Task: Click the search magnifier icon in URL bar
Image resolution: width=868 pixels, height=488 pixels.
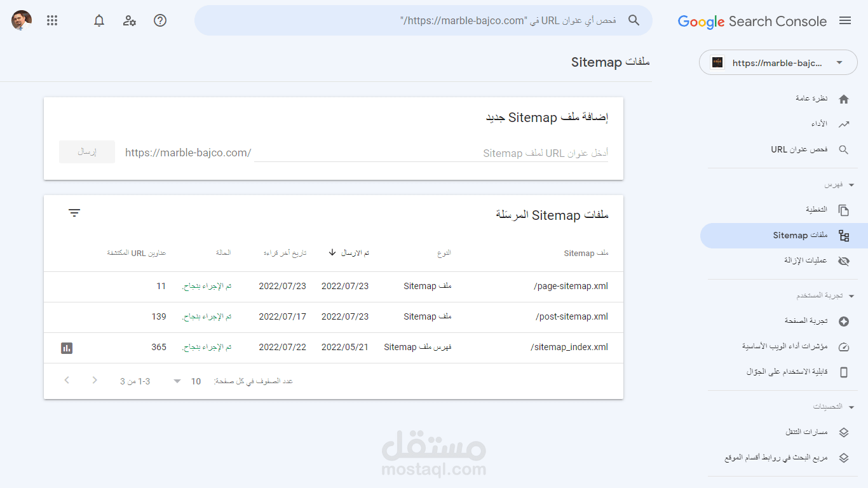Action: 634,20
